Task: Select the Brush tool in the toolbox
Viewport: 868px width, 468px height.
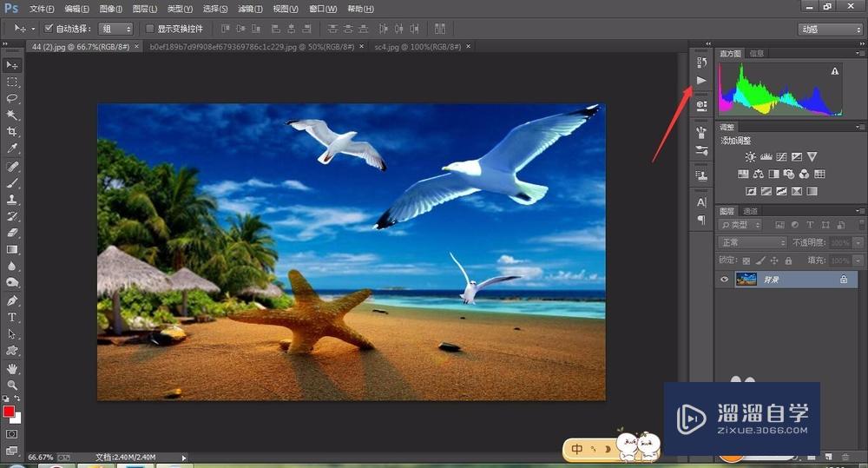Action: coord(11,182)
